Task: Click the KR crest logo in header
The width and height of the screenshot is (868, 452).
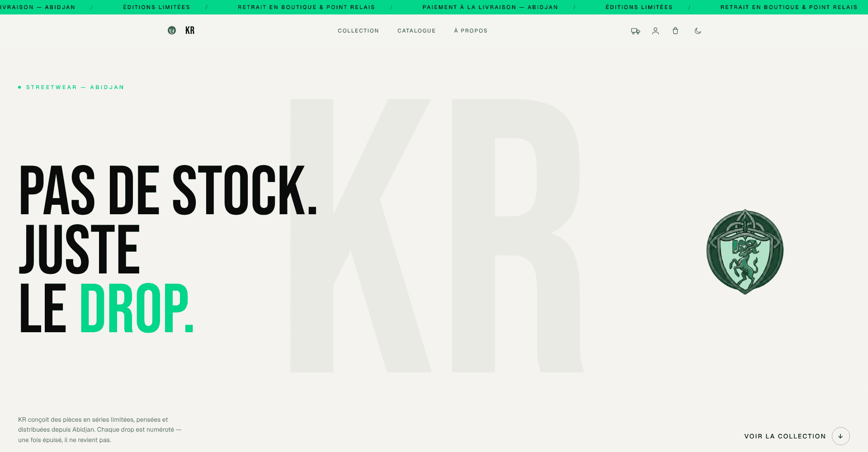Action: click(x=172, y=30)
